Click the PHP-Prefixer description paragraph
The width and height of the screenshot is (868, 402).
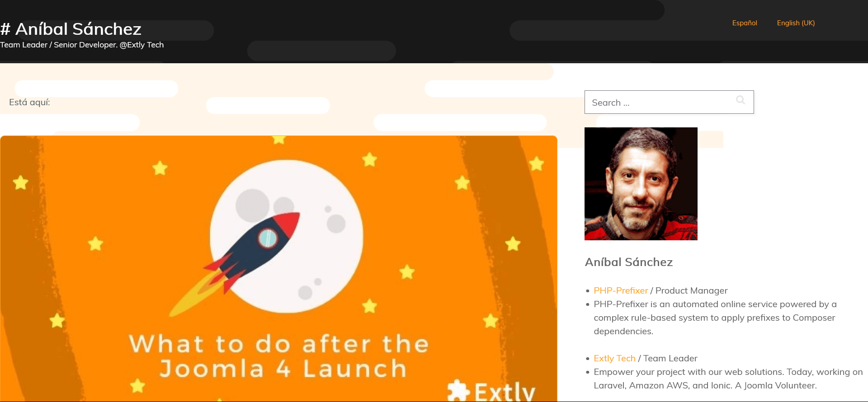(715, 318)
